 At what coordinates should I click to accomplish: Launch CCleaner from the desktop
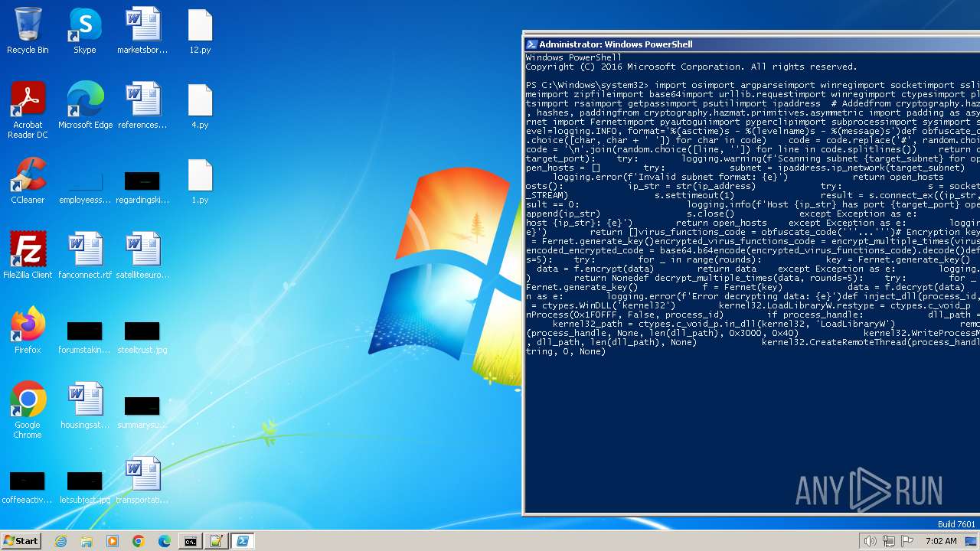point(28,181)
